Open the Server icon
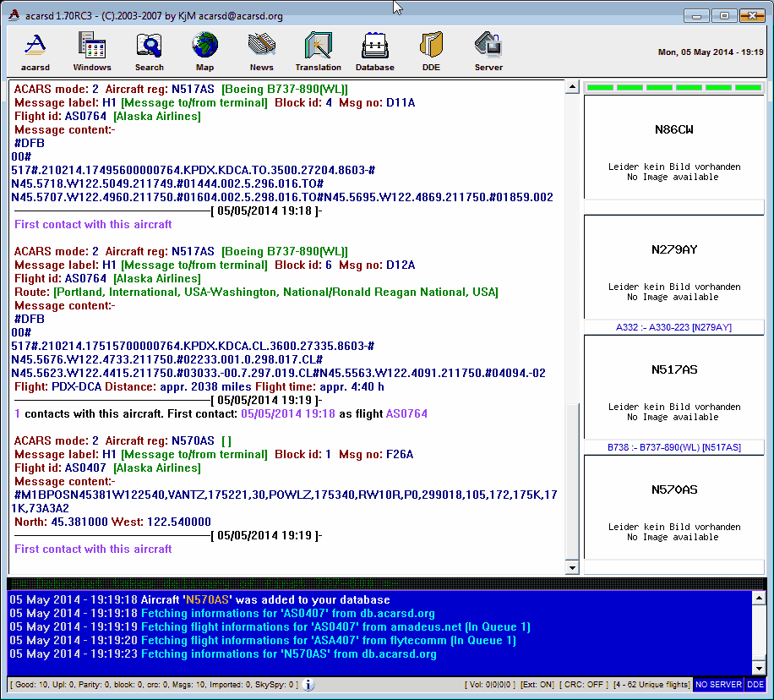 click(488, 52)
